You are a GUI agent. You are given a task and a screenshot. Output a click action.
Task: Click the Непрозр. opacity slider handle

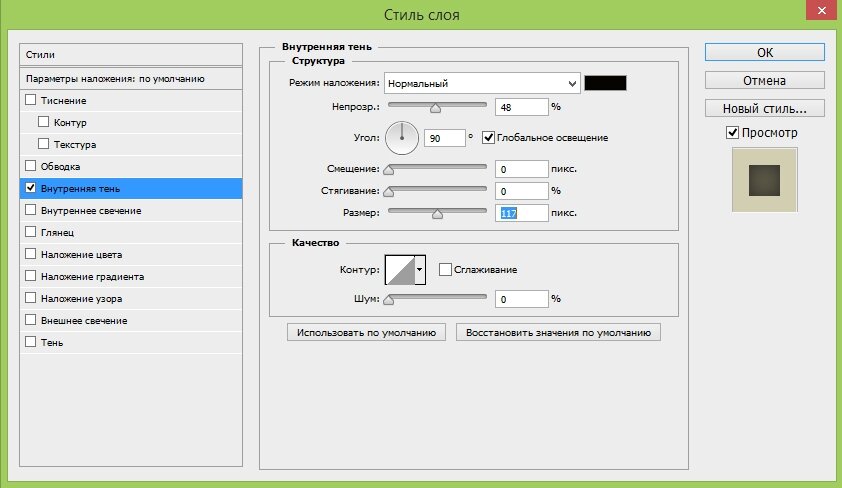pos(435,108)
